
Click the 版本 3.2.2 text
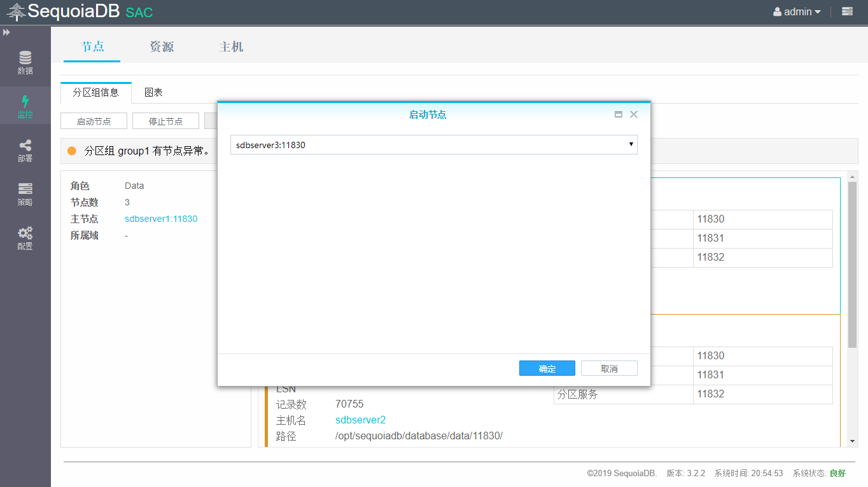pyautogui.click(x=686, y=474)
